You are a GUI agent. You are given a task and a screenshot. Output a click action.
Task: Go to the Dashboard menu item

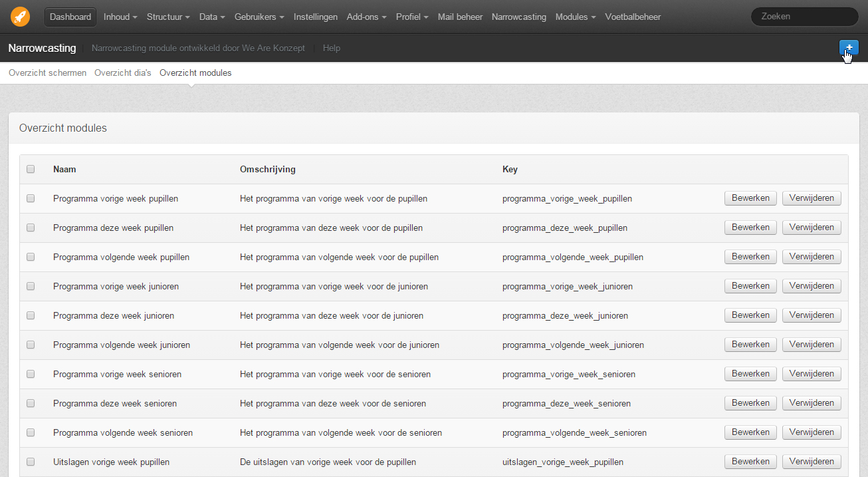[70, 17]
